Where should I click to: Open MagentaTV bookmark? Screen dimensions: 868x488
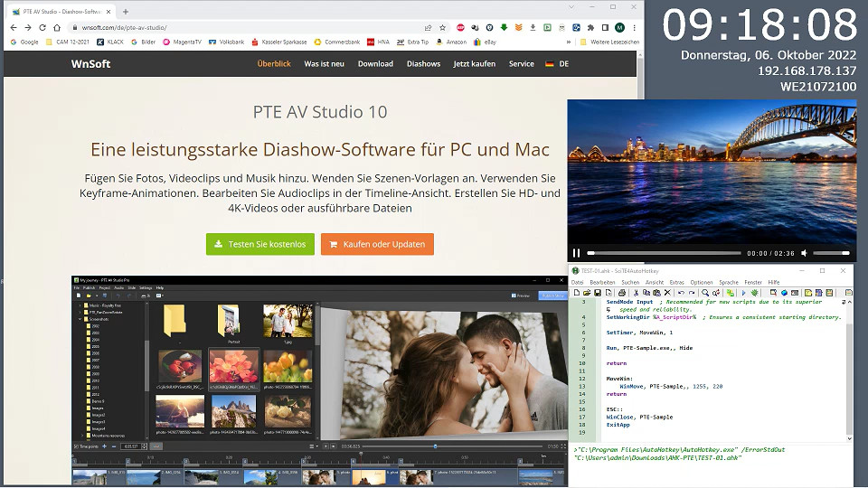click(x=182, y=42)
